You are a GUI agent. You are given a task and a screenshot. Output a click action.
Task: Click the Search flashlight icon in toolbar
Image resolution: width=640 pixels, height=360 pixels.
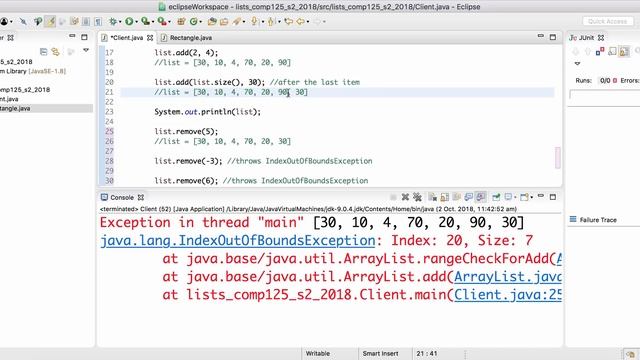click(237, 21)
